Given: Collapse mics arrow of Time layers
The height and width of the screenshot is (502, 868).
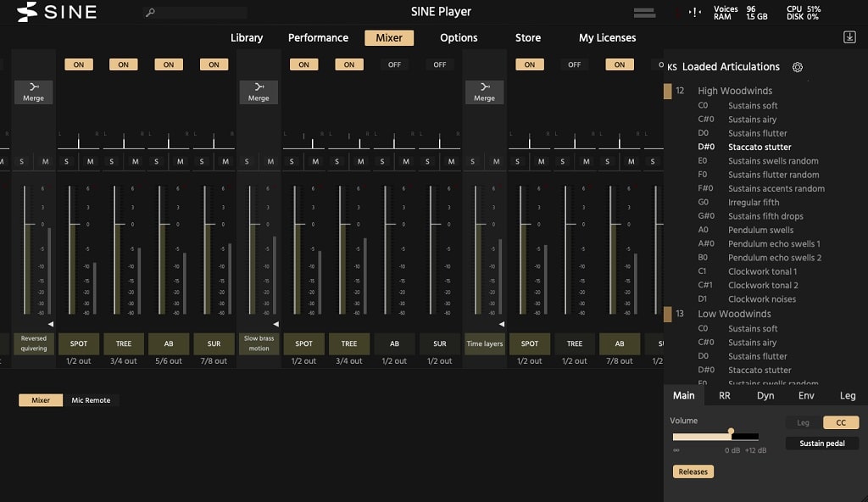Looking at the screenshot, I should (x=502, y=324).
